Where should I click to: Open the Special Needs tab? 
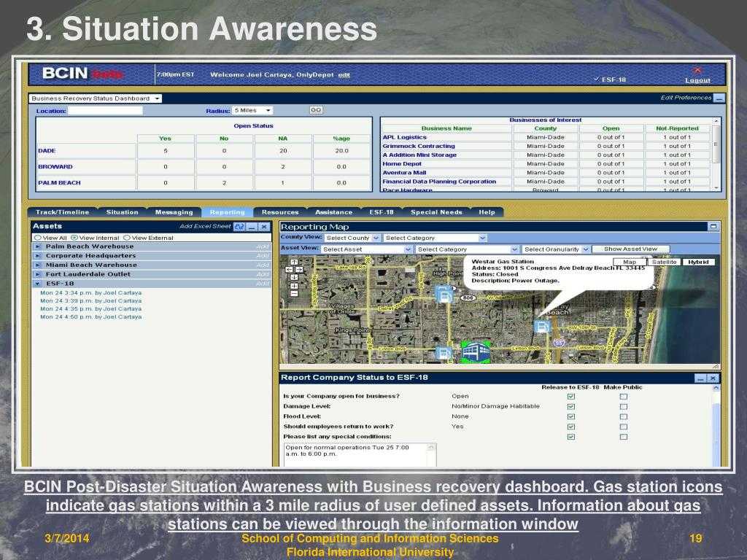(436, 212)
